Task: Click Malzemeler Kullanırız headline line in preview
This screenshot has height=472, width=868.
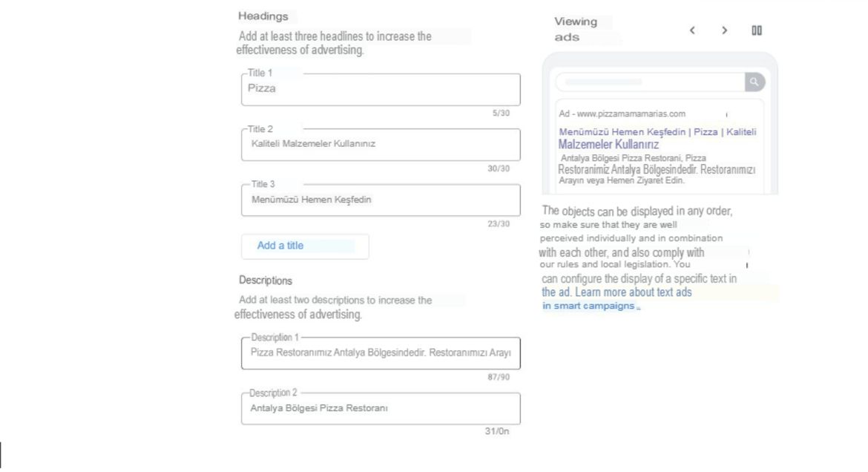Action: coord(608,145)
